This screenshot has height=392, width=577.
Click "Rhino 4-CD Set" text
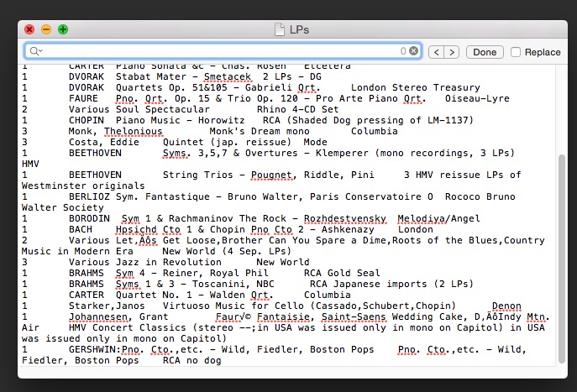(297, 109)
